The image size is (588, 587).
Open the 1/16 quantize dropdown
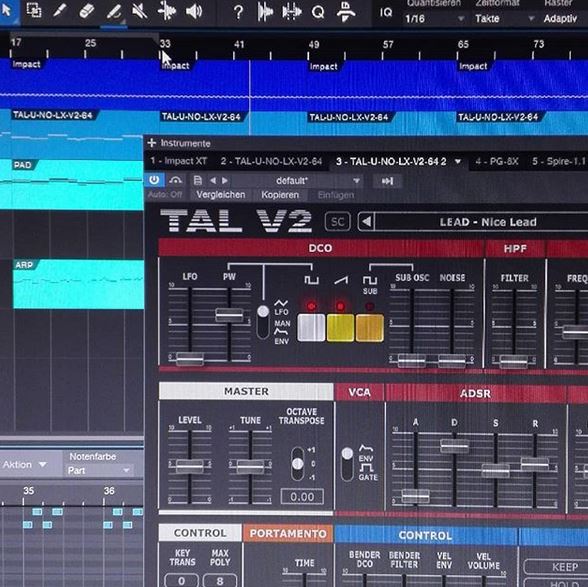tap(434, 18)
